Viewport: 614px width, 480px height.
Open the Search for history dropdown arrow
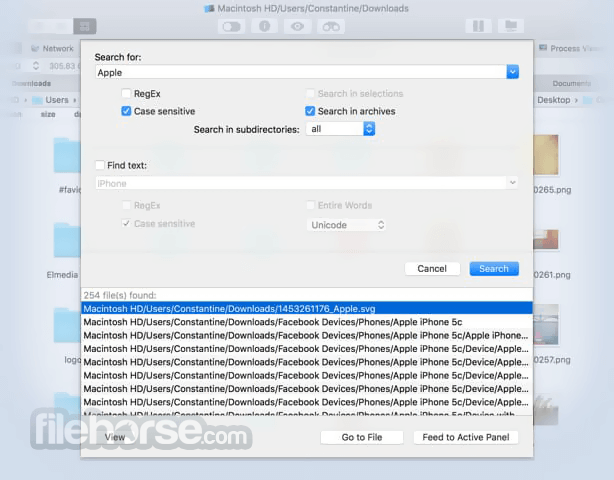512,72
